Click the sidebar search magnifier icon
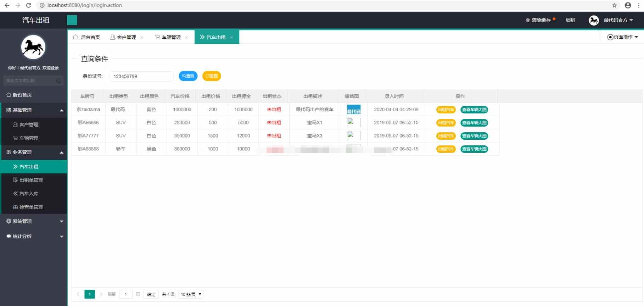The height and width of the screenshot is (306, 644). 58,81
